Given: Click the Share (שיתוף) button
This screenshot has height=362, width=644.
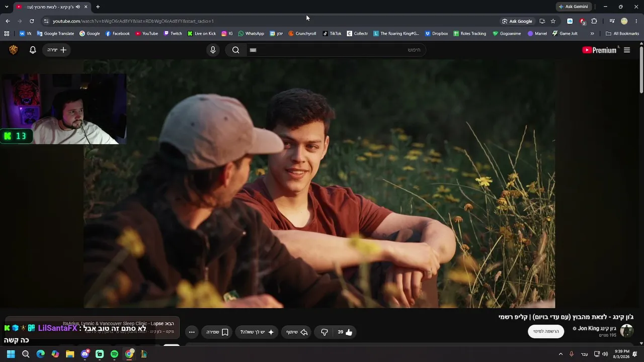Looking at the screenshot, I should (x=297, y=332).
